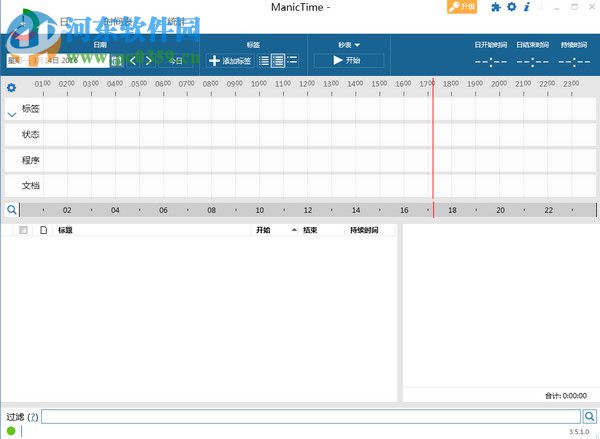Open the filter help (?) link
The image size is (600, 439).
point(33,417)
